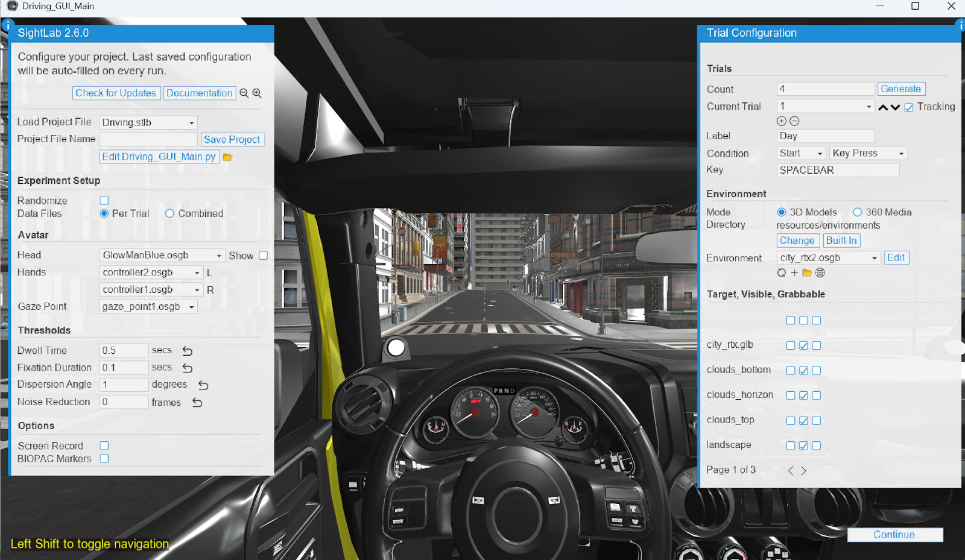Click the zoom in magnifier icon
Screen dimensions: 965x560
pos(257,93)
